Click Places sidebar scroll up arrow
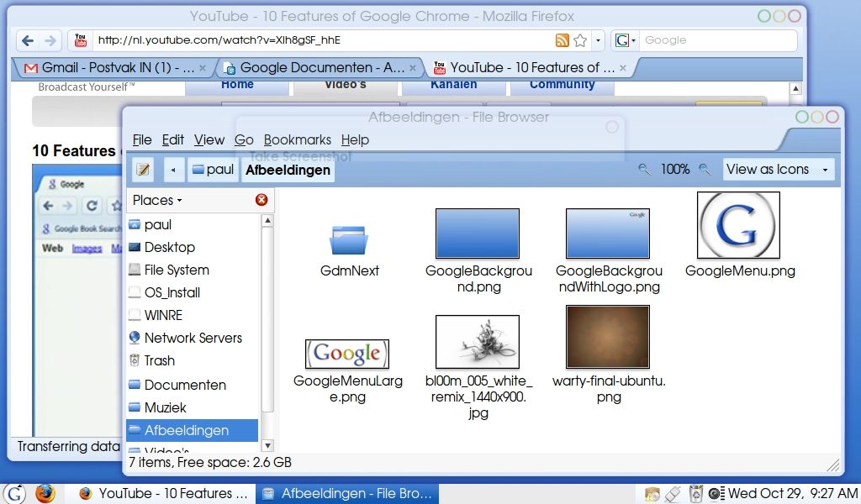861x504 pixels. click(267, 220)
